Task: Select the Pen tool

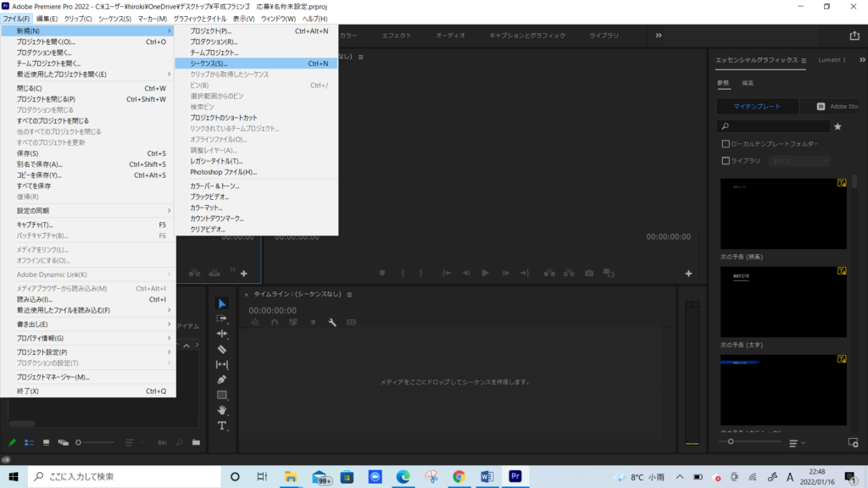Action: pyautogui.click(x=222, y=380)
